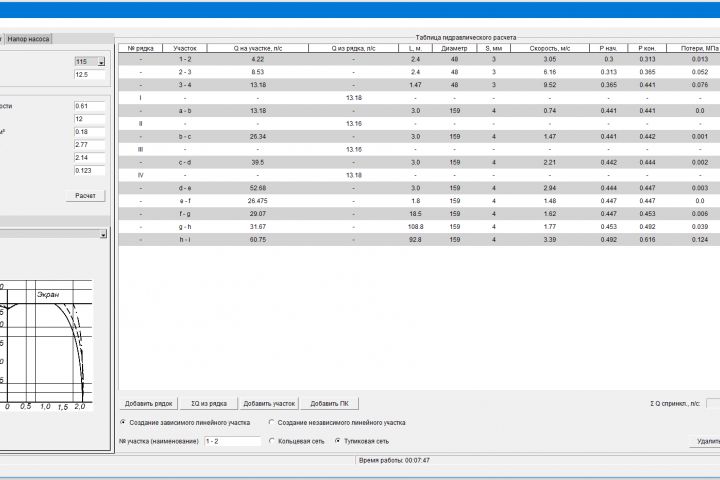
Task: Click Q value 39.5 in row c - d
Action: [258, 162]
